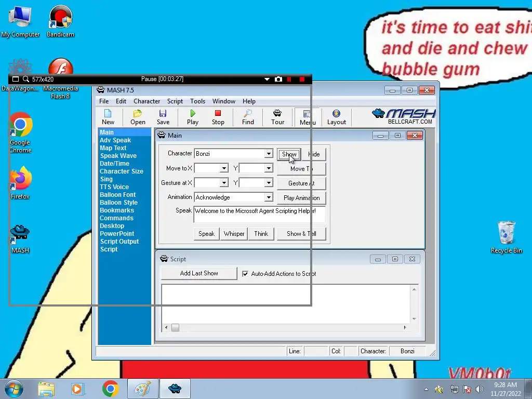Start script playback with the Play icon
This screenshot has width=532, height=399.
193,117
